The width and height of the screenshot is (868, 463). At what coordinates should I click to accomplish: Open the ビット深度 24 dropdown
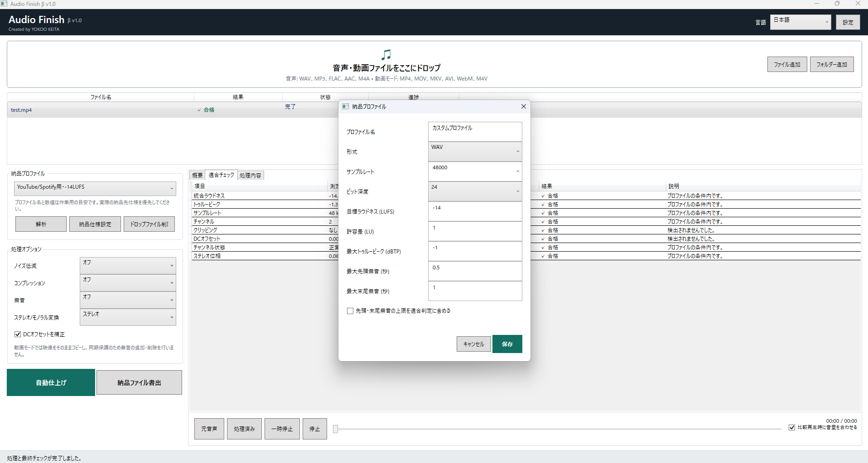click(475, 191)
